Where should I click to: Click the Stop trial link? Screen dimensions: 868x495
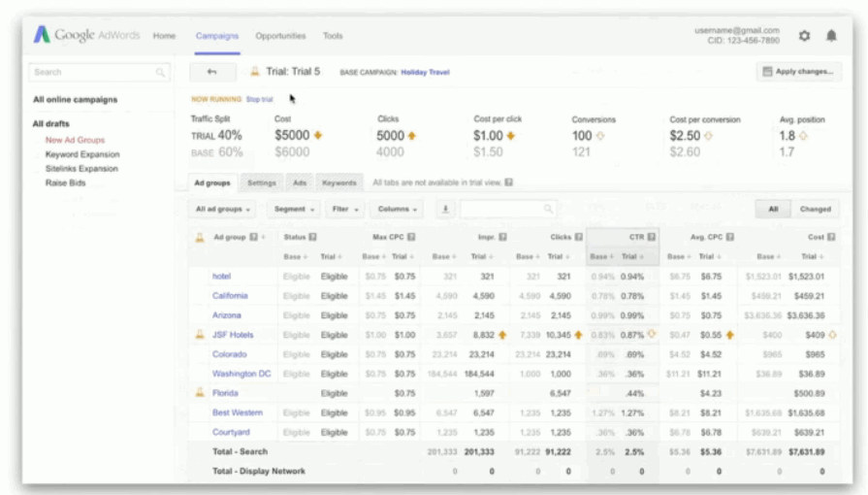coord(260,99)
